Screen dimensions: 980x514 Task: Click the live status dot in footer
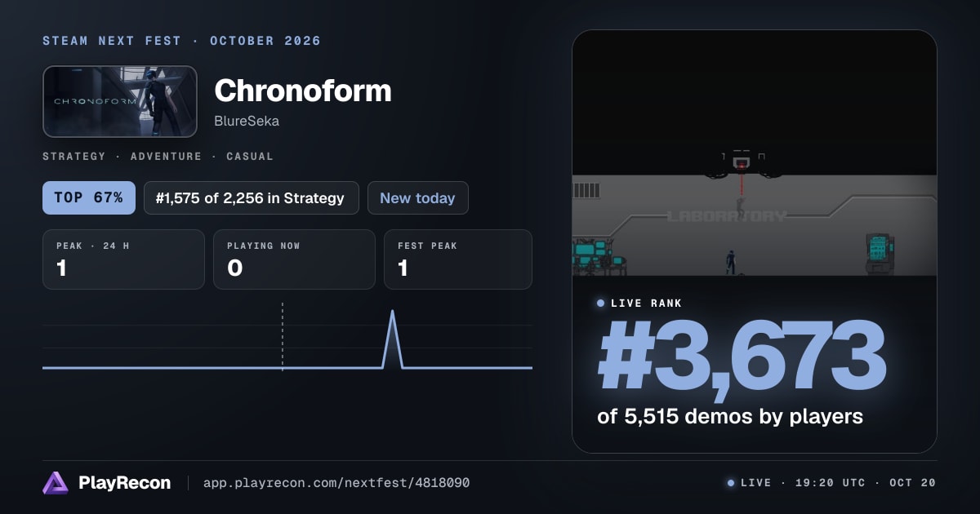pyautogui.click(x=731, y=483)
